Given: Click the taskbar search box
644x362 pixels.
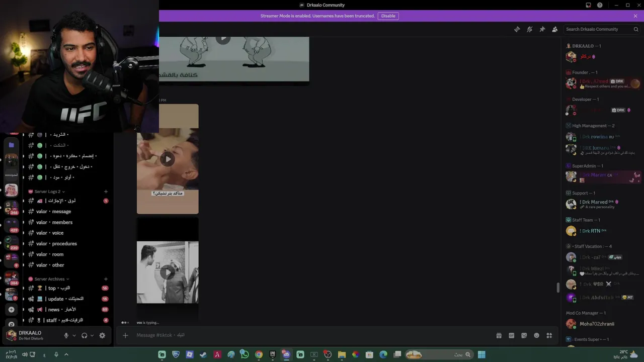Looking at the screenshot, I should click(439, 354).
